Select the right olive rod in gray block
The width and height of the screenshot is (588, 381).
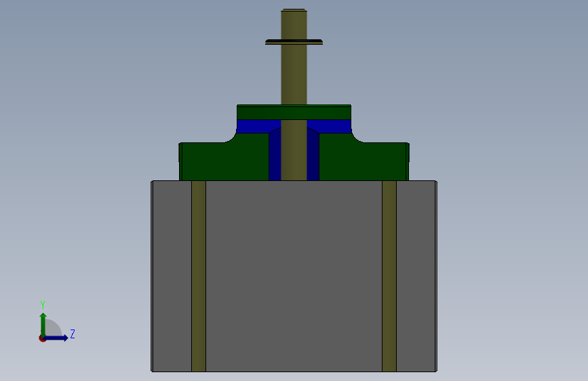click(389, 277)
